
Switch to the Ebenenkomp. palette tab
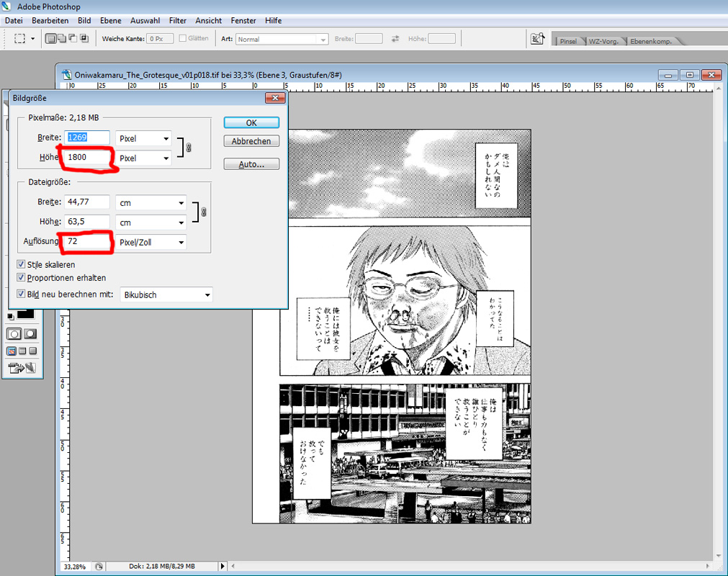pyautogui.click(x=651, y=41)
